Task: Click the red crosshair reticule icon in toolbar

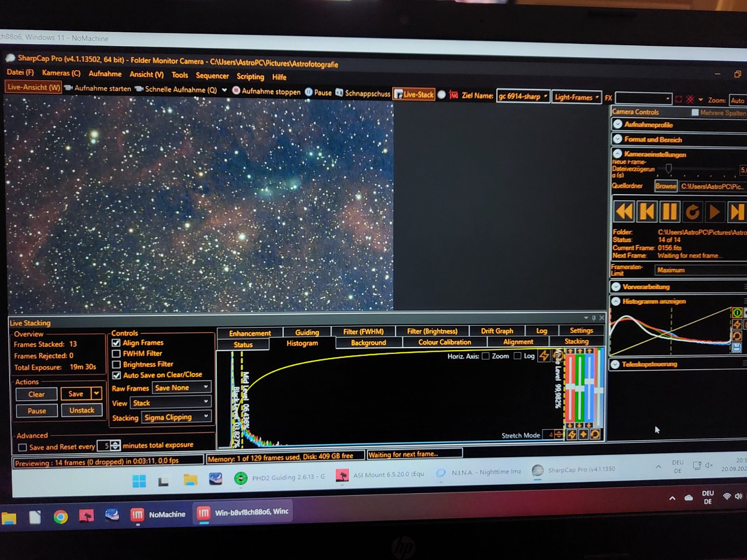Action: (x=690, y=100)
